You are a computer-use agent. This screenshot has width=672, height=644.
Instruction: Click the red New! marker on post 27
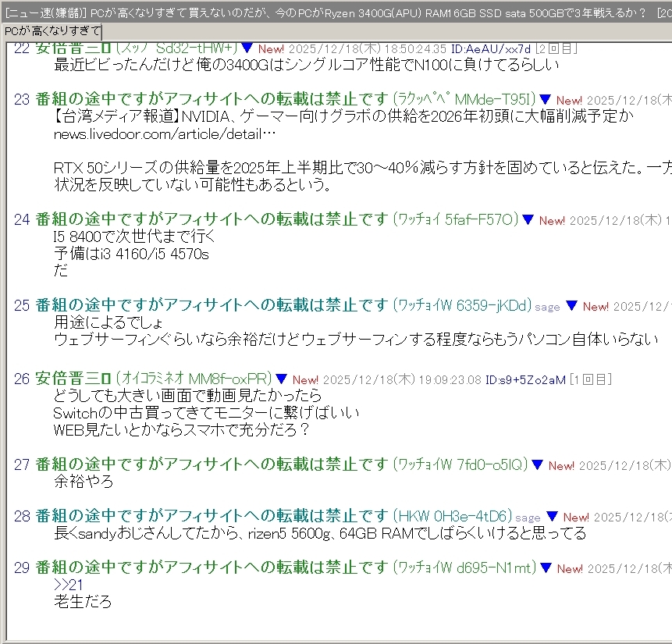point(561,466)
